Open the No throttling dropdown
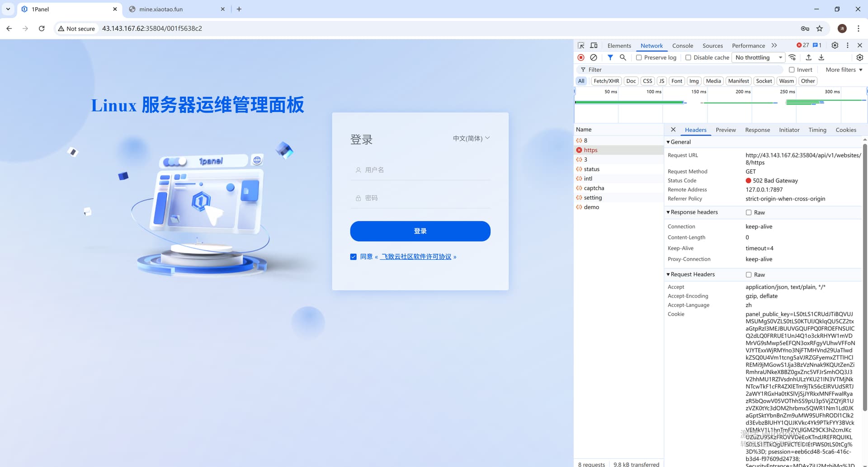This screenshot has height=467, width=868. [758, 58]
